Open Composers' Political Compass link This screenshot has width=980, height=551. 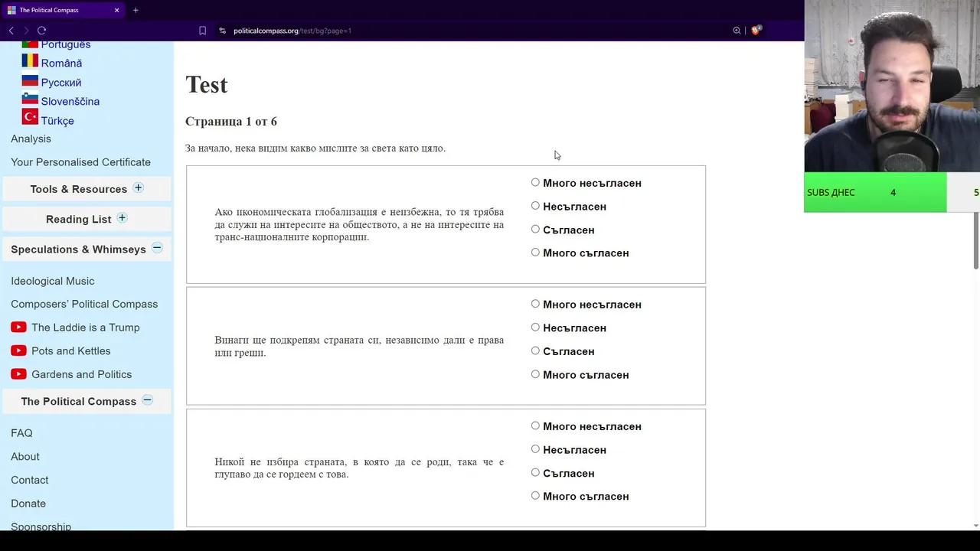84,304
